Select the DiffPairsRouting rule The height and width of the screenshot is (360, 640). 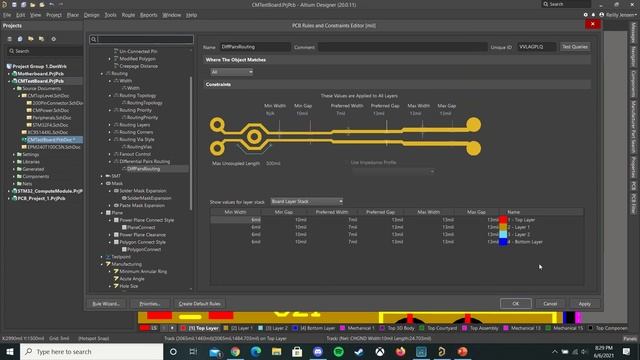(143, 169)
